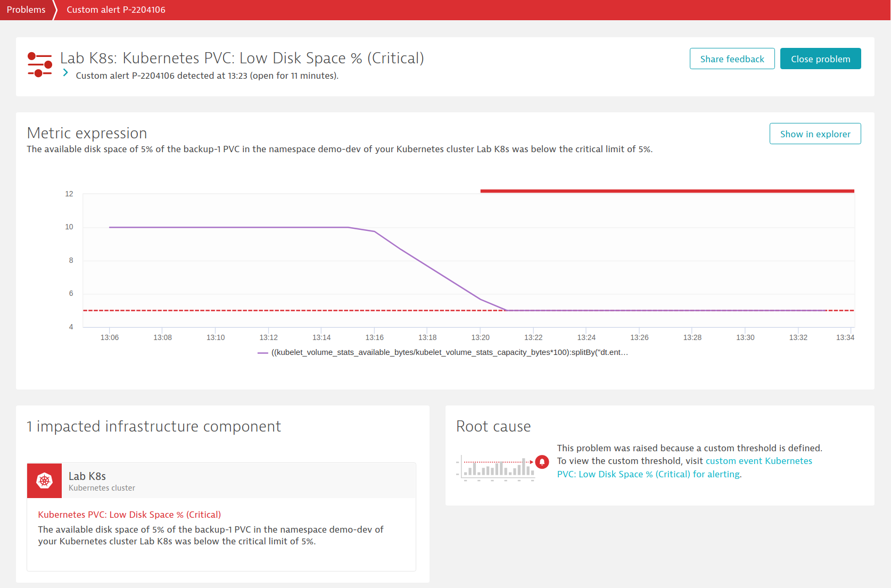
Task: Click the red problem timeframe bar above chart
Action: (x=667, y=191)
